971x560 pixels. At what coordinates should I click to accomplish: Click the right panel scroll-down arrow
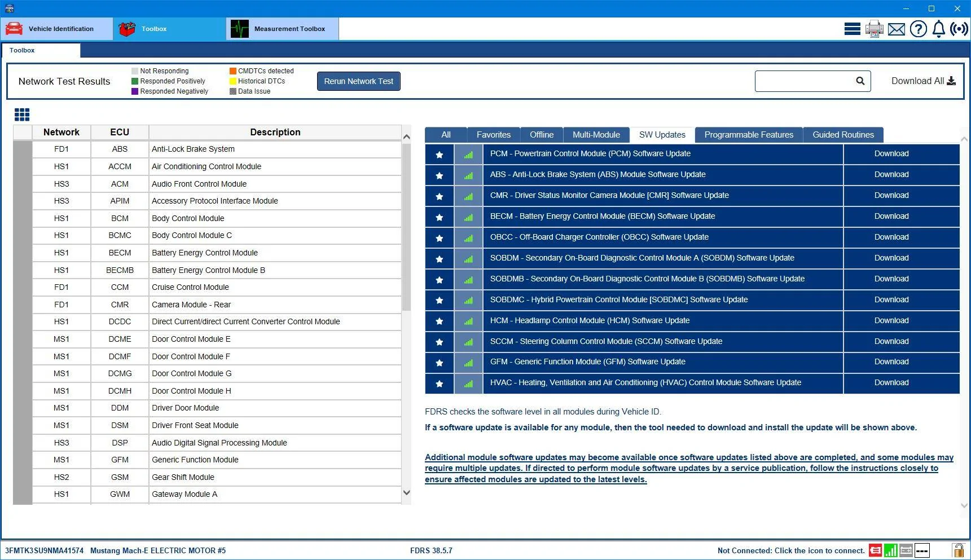coord(964,505)
